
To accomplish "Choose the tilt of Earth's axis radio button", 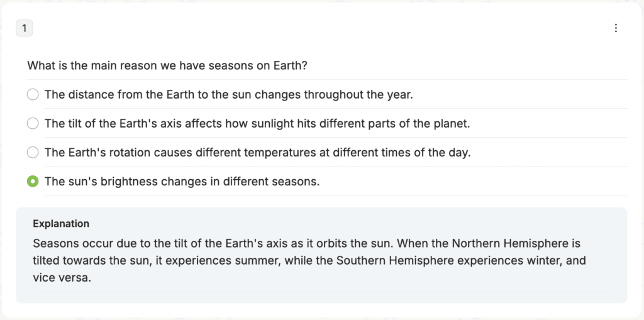I will 33,123.
